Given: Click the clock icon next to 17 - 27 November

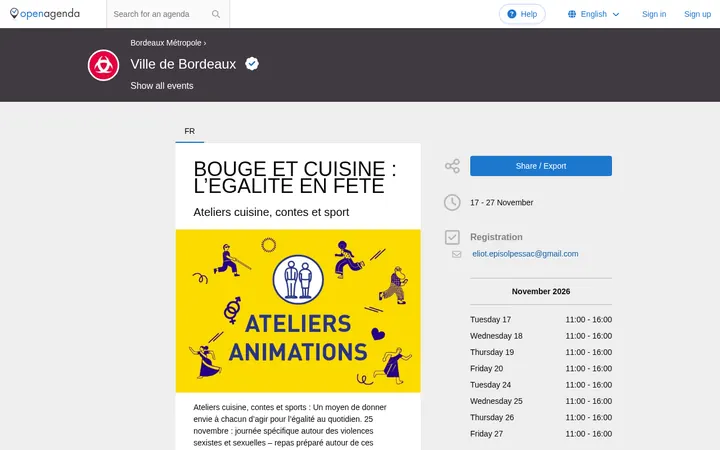Looking at the screenshot, I should point(452,202).
